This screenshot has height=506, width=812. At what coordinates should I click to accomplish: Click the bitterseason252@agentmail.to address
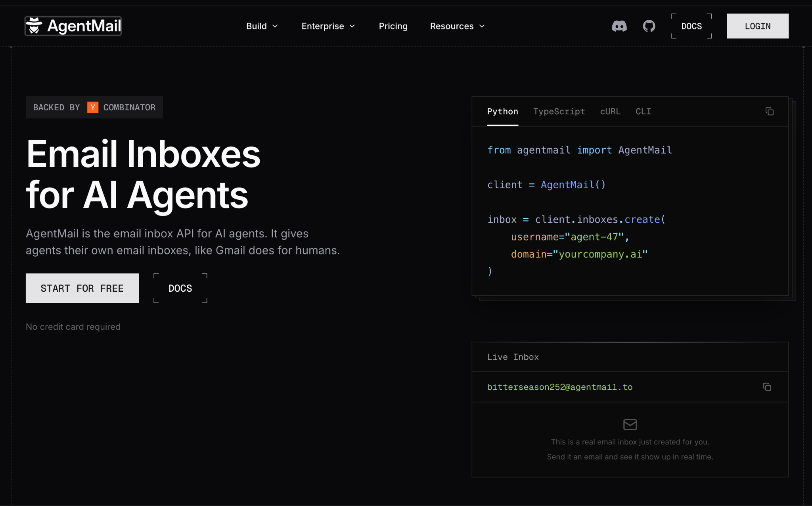point(559,387)
